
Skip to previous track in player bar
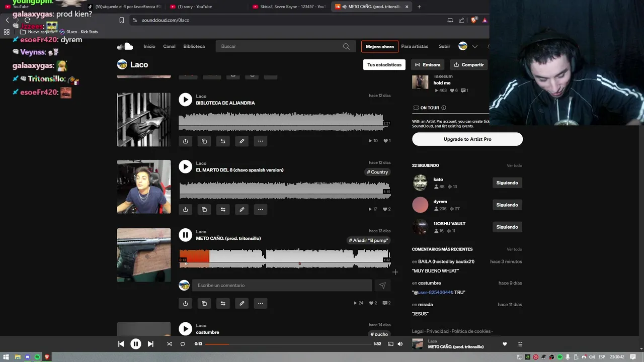121,344
